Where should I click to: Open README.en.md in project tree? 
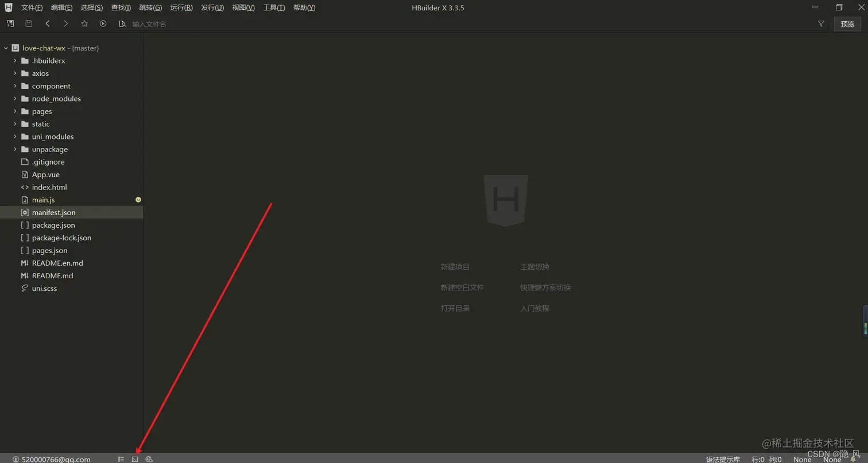[x=57, y=263]
